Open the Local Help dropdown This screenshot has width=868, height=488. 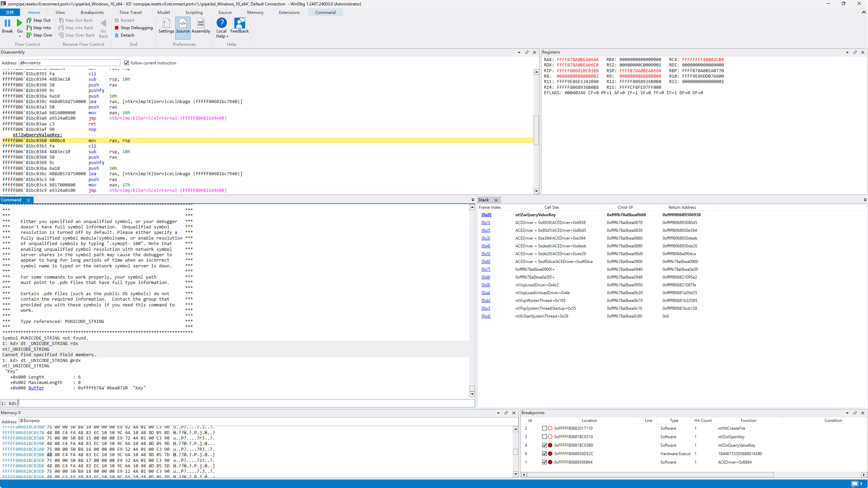(227, 36)
